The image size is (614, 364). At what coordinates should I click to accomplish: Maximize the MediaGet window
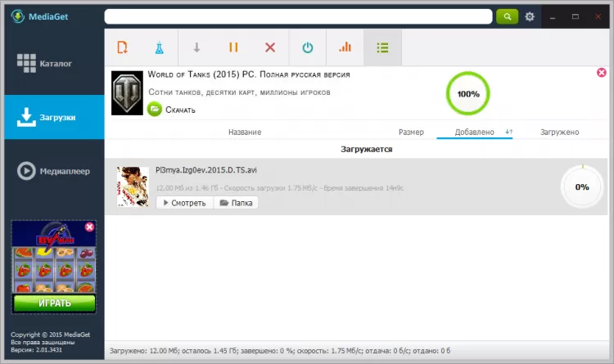[x=576, y=16]
